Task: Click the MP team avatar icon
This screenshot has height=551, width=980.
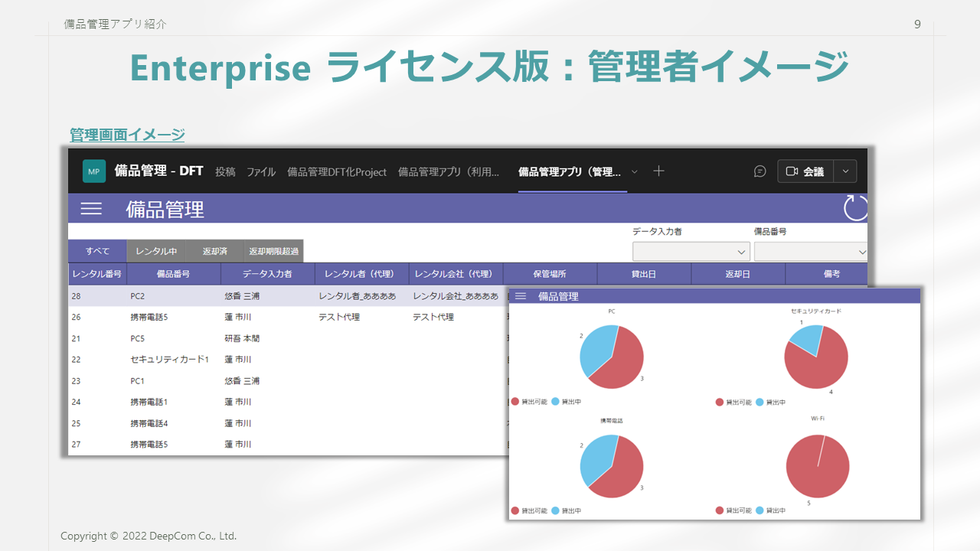Action: pos(94,171)
